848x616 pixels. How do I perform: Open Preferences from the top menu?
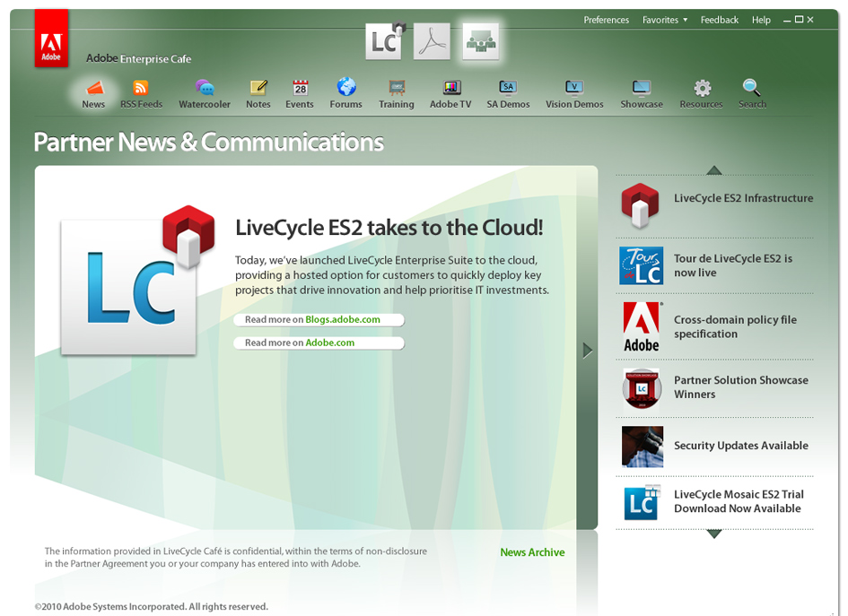607,20
